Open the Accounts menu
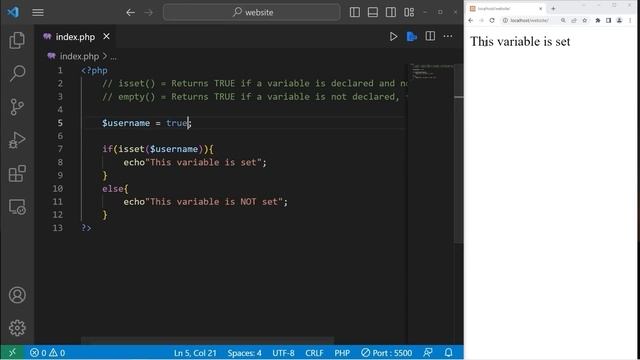 click(x=17, y=295)
